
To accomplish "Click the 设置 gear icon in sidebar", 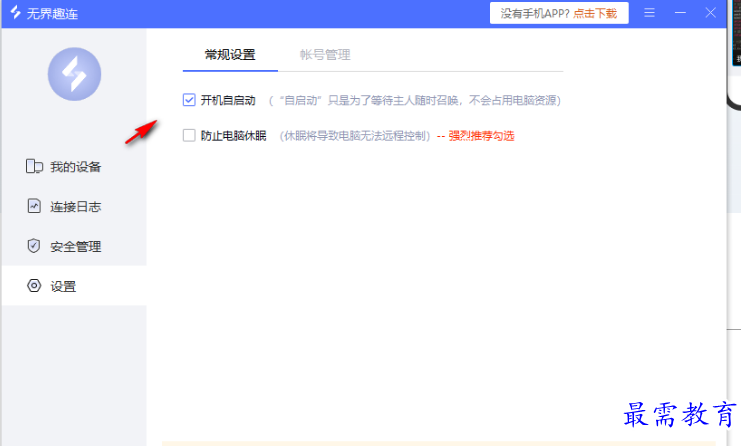I will [34, 286].
